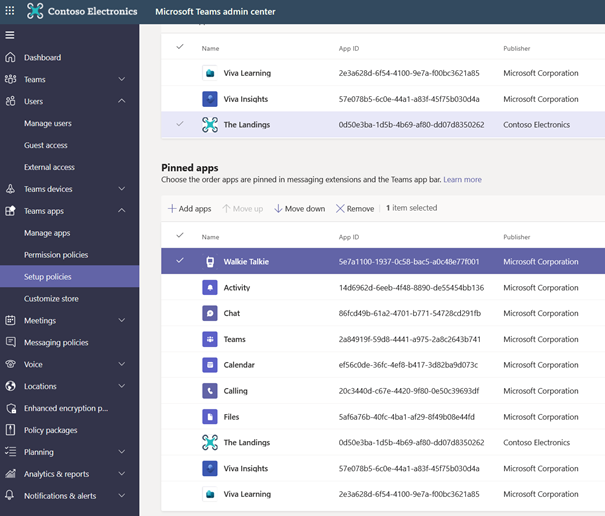Open External access in the sidebar

(49, 167)
